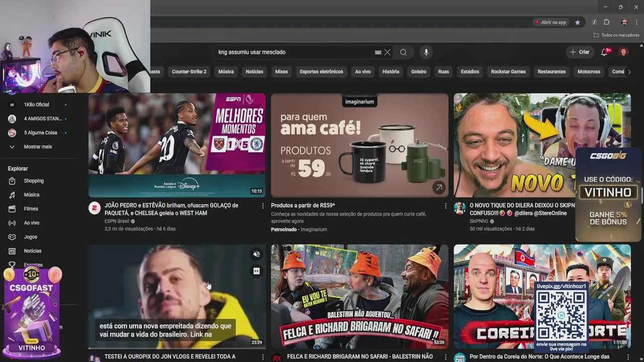This screenshot has width=644, height=362.
Task: Open options for Felca e Richard video
Action: (445, 357)
